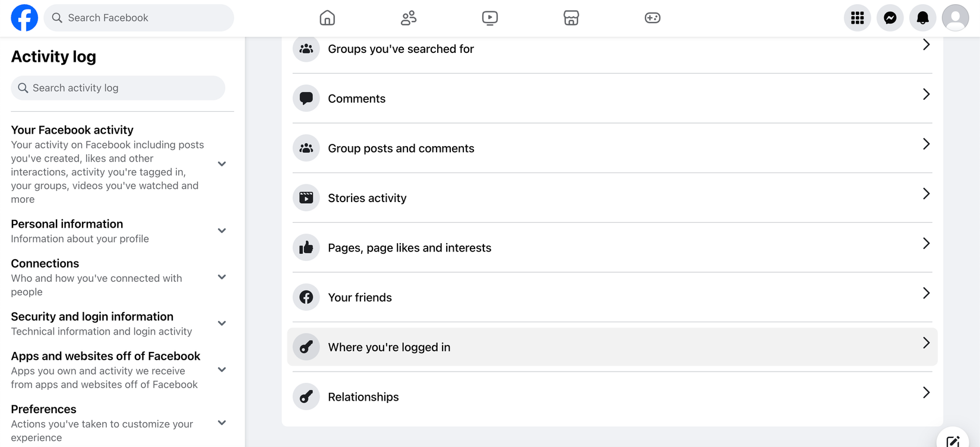Expand the Your Facebook activity section

point(222,164)
